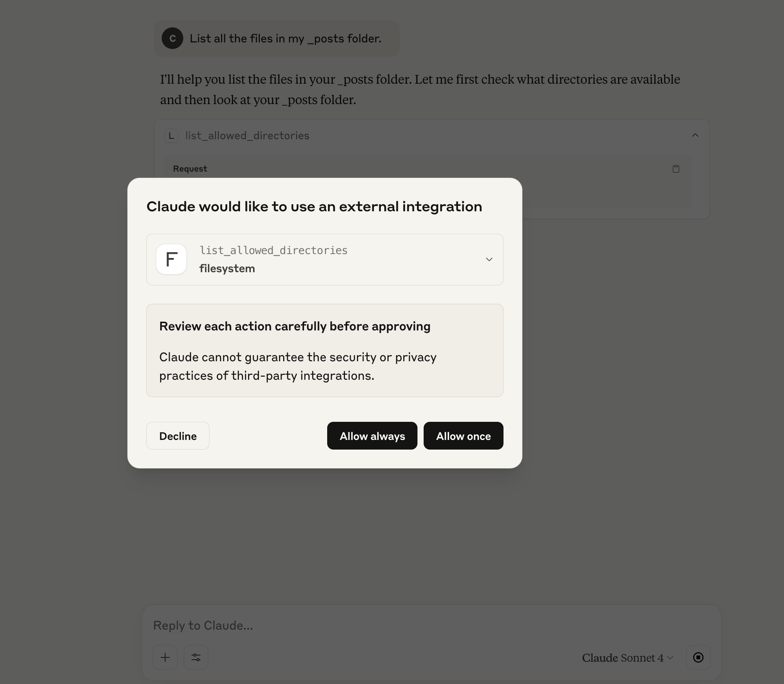Click the user message about _posts folder
The height and width of the screenshot is (684, 784).
[285, 39]
